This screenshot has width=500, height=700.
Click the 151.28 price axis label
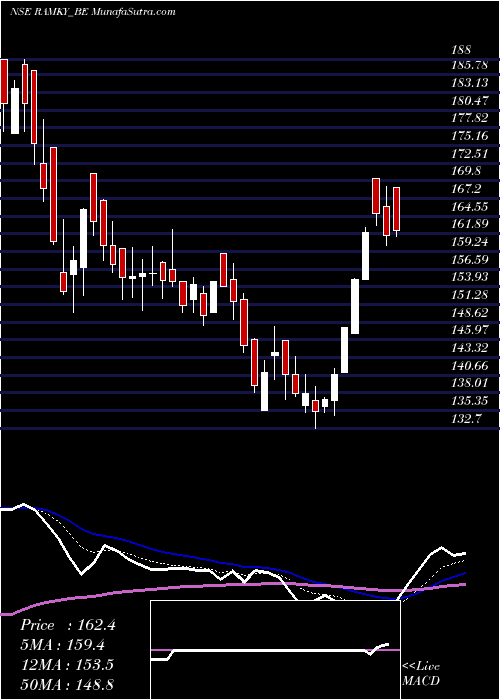(470, 295)
